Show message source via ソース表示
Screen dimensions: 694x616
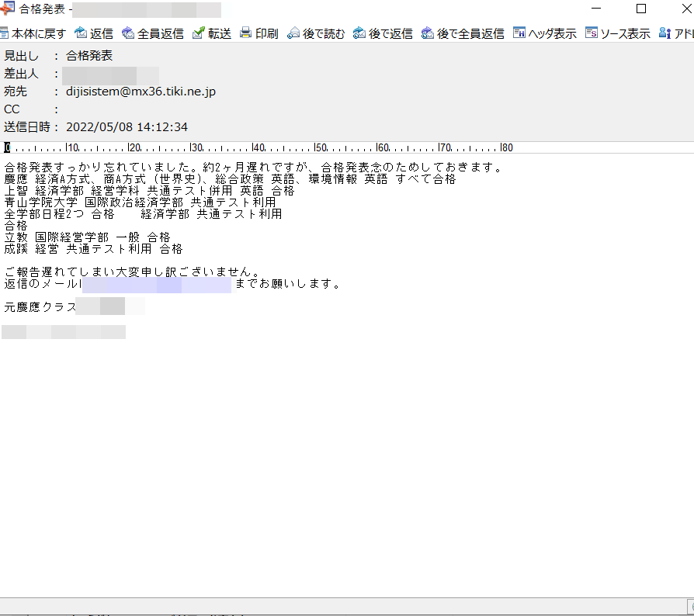[626, 33]
